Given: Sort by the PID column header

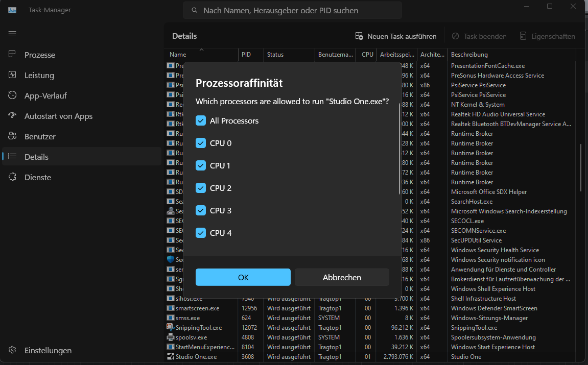Looking at the screenshot, I should (251, 54).
